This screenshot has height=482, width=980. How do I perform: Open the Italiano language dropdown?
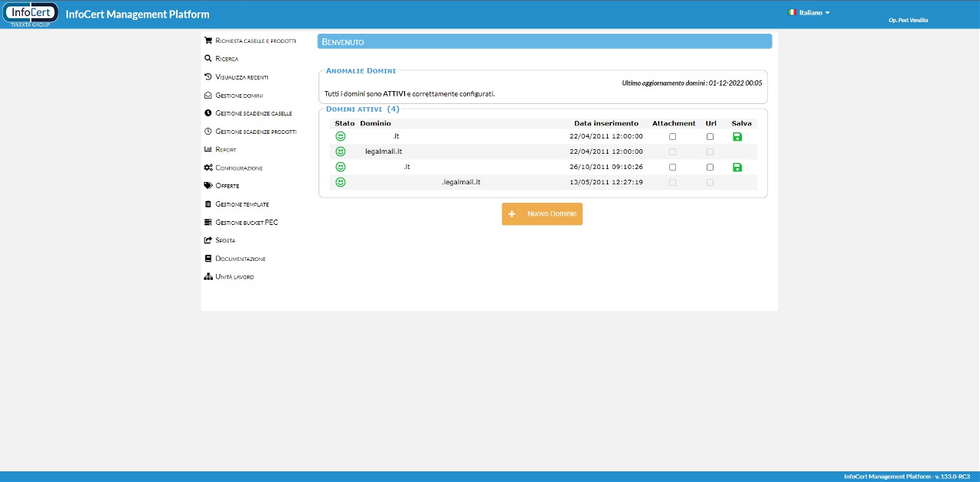tap(810, 13)
